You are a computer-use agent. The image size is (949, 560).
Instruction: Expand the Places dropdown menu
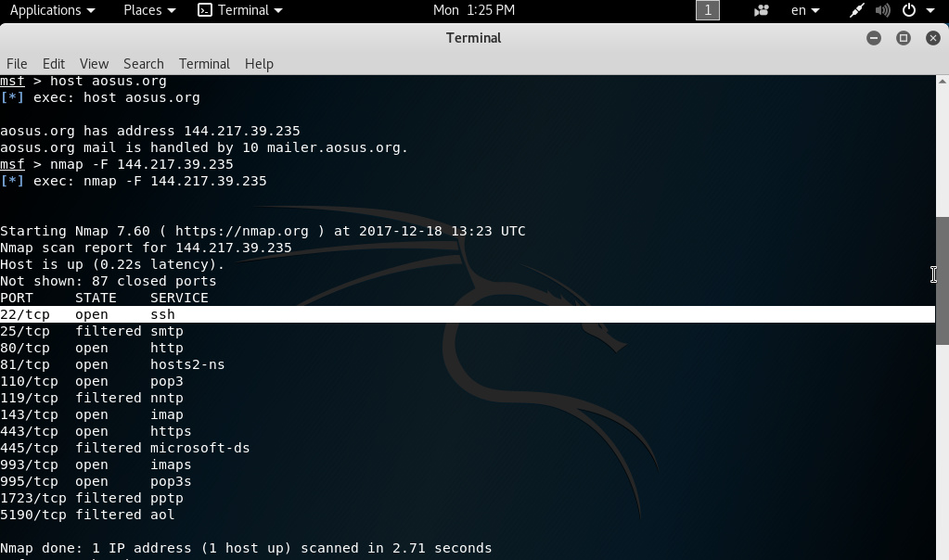pyautogui.click(x=149, y=10)
